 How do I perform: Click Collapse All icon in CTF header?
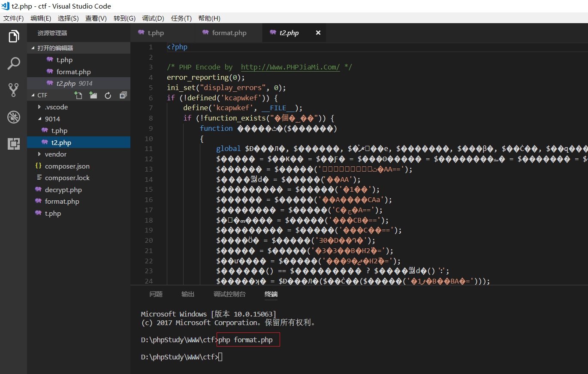(x=123, y=95)
